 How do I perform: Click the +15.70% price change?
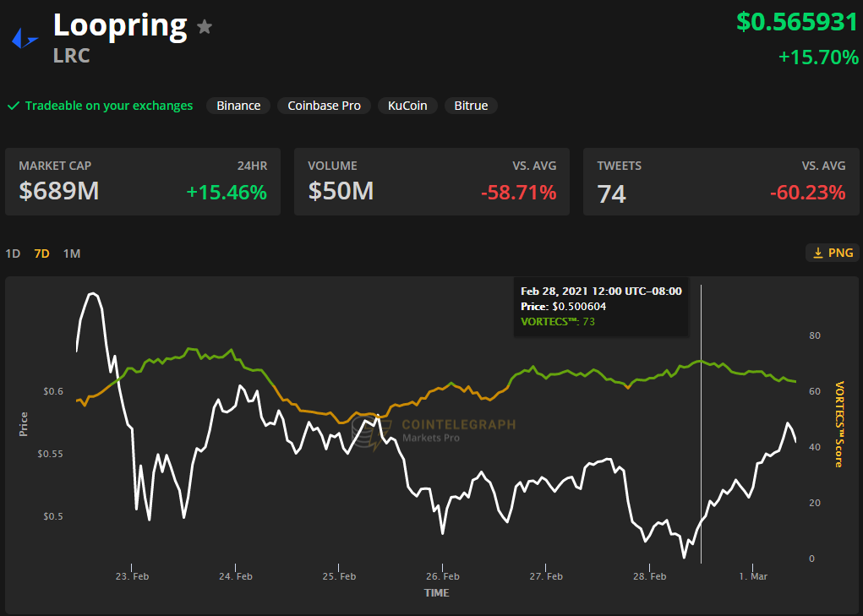[818, 57]
